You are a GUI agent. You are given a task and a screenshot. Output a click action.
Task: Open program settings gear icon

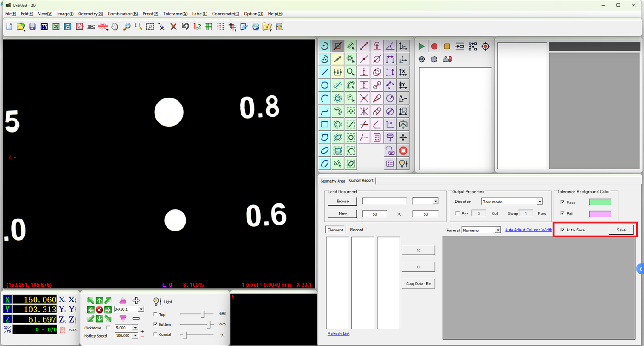pos(421,59)
